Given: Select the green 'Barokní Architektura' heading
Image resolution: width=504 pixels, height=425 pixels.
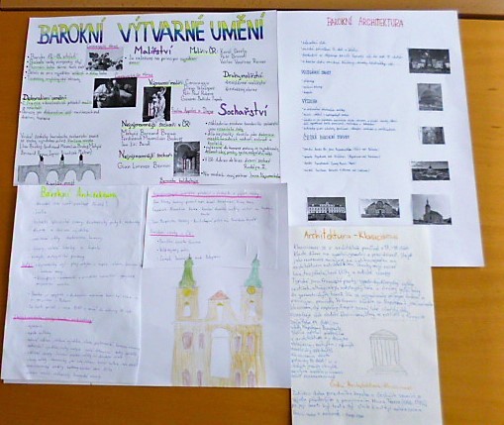Looking at the screenshot, I should pyautogui.click(x=79, y=194).
